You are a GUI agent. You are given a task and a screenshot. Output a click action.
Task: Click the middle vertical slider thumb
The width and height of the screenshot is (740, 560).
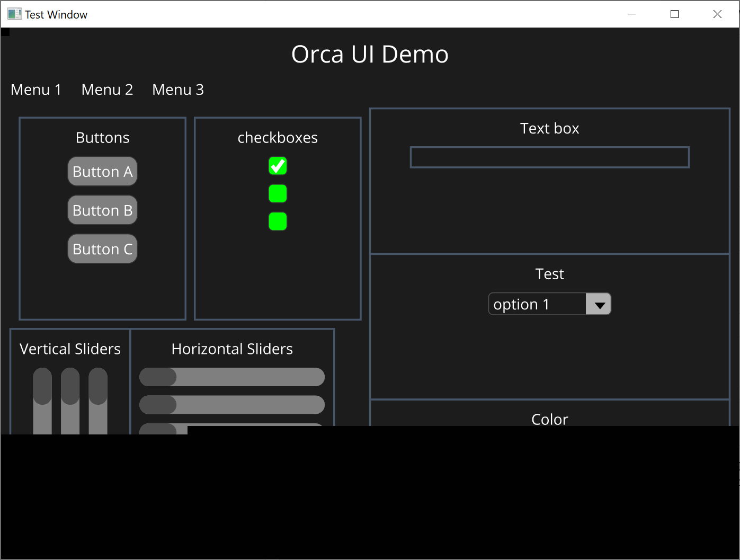(70, 386)
